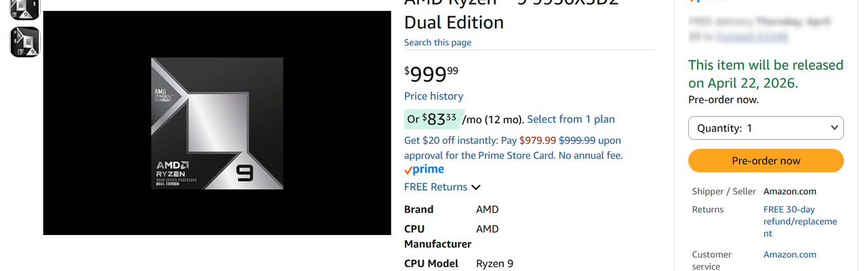Click Amazon.com next to Customer service
Viewport: 868px width, 271px height.
(789, 255)
